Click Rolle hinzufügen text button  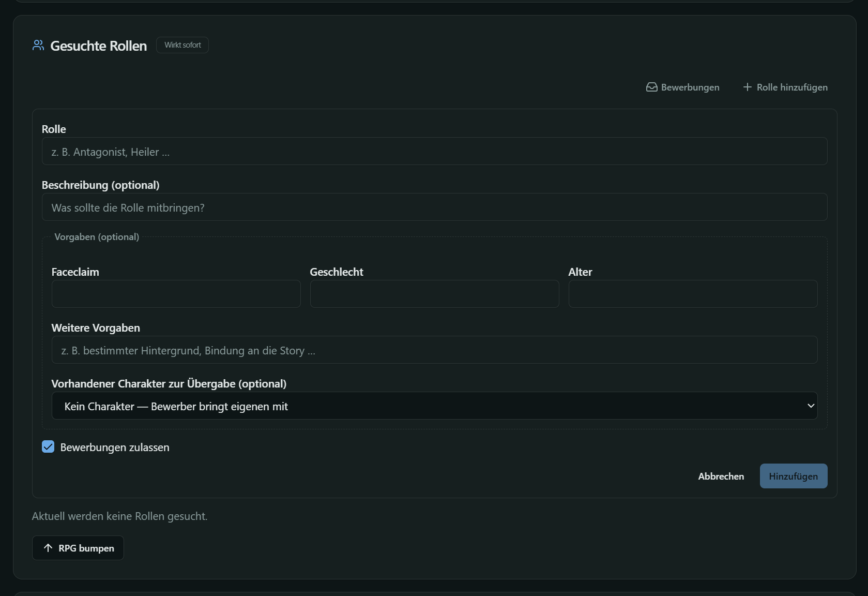click(785, 87)
